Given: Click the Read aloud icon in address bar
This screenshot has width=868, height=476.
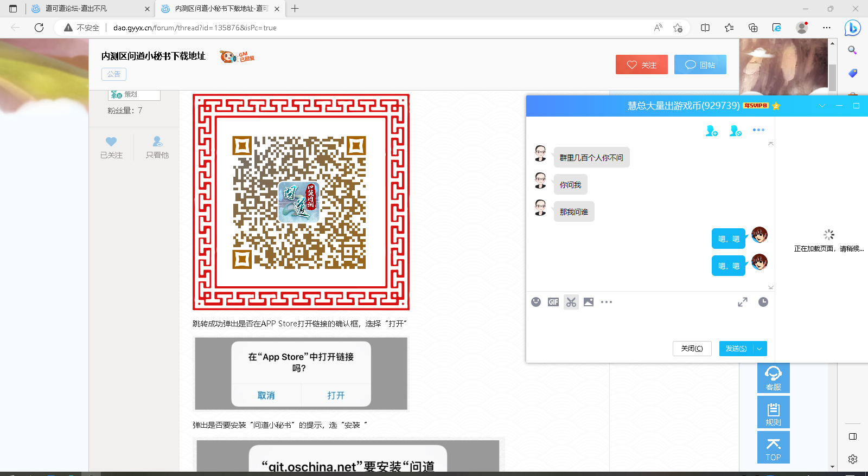Looking at the screenshot, I should [658, 28].
